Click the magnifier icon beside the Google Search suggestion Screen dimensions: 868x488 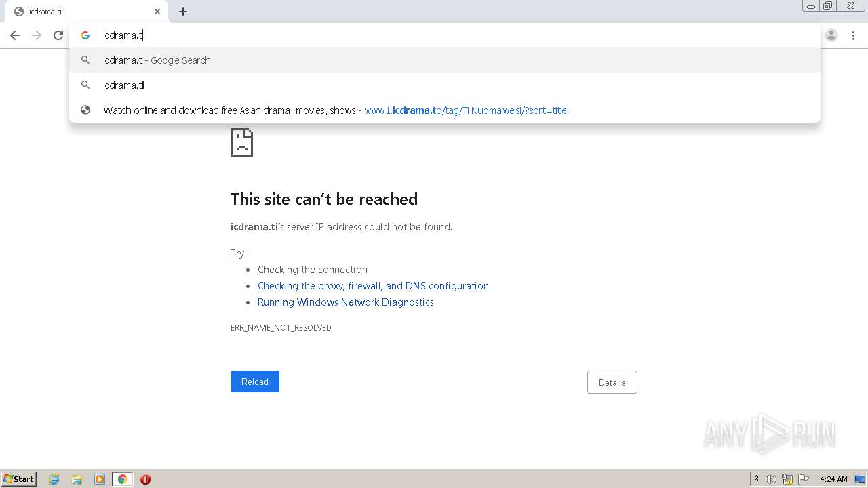tap(85, 60)
